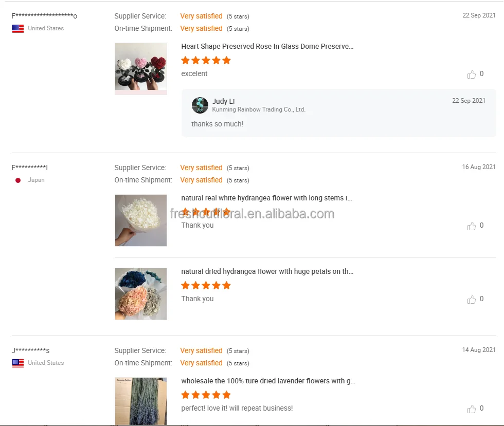The width and height of the screenshot is (504, 426).
Task: Click Judy Li's name in the reply
Action: pyautogui.click(x=223, y=102)
